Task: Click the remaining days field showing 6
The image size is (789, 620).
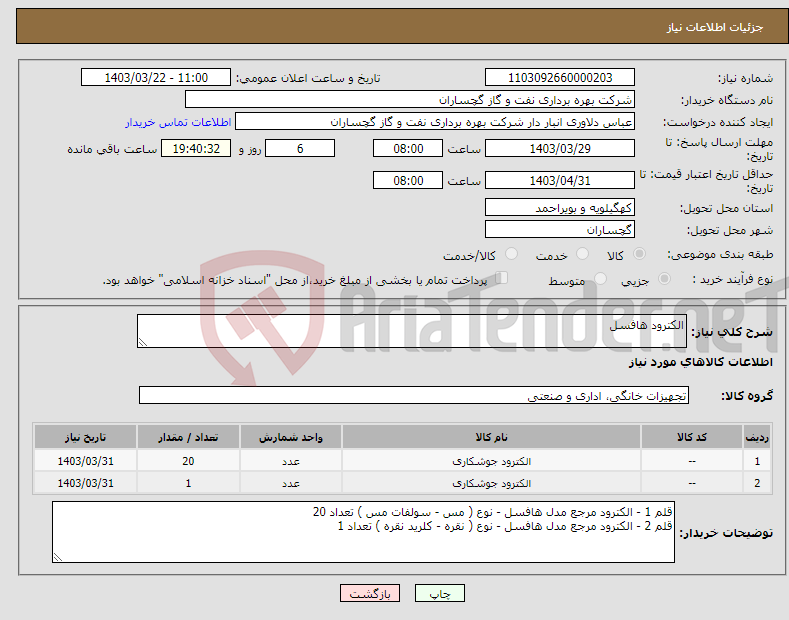Action: click(x=300, y=148)
